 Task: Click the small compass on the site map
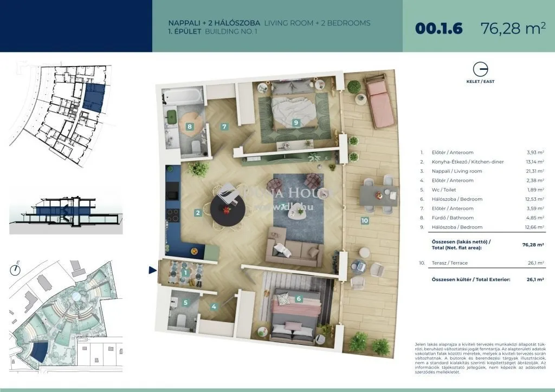point(15,270)
